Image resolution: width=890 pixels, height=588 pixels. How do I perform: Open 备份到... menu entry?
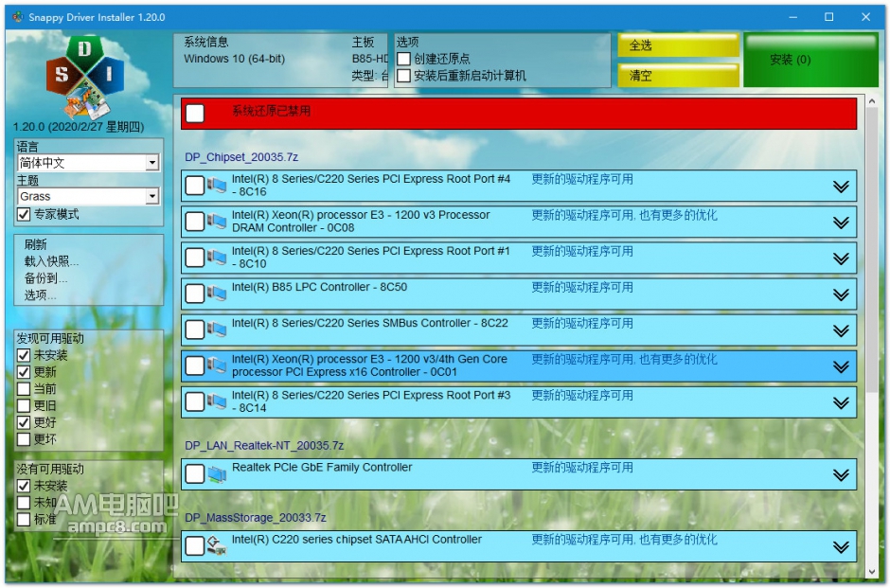[45, 278]
